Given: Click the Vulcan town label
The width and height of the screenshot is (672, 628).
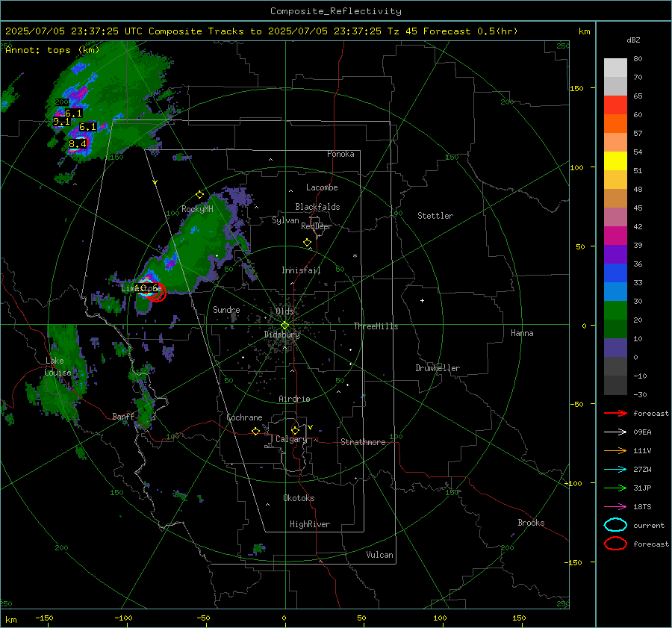Looking at the screenshot, I should [380, 555].
